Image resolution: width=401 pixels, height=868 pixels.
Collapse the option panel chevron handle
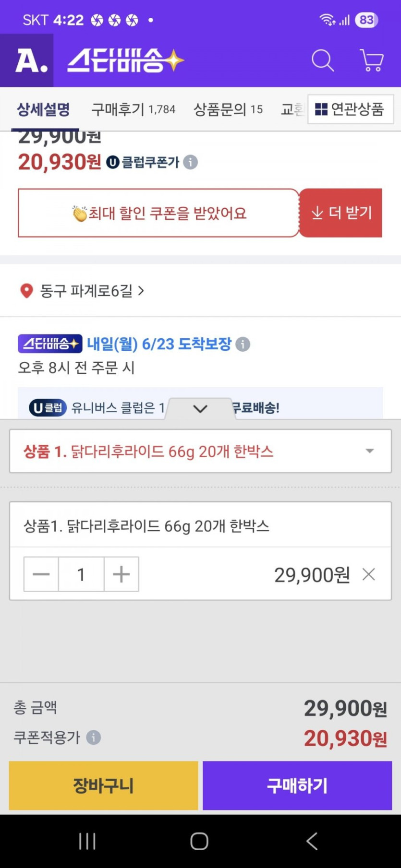point(200,408)
